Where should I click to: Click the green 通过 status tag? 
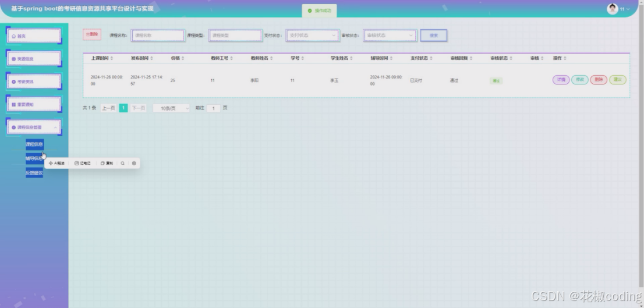(x=496, y=81)
